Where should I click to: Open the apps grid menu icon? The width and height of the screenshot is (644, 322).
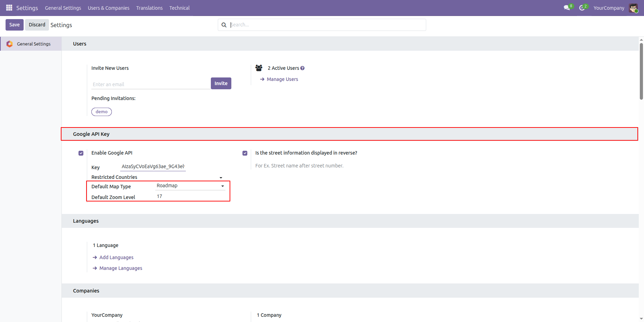[9, 8]
